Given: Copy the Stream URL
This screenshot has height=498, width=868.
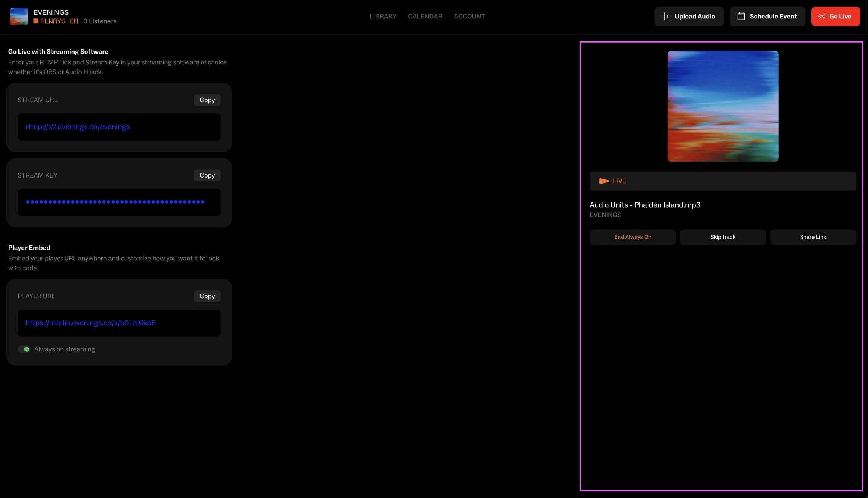Looking at the screenshot, I should point(207,100).
